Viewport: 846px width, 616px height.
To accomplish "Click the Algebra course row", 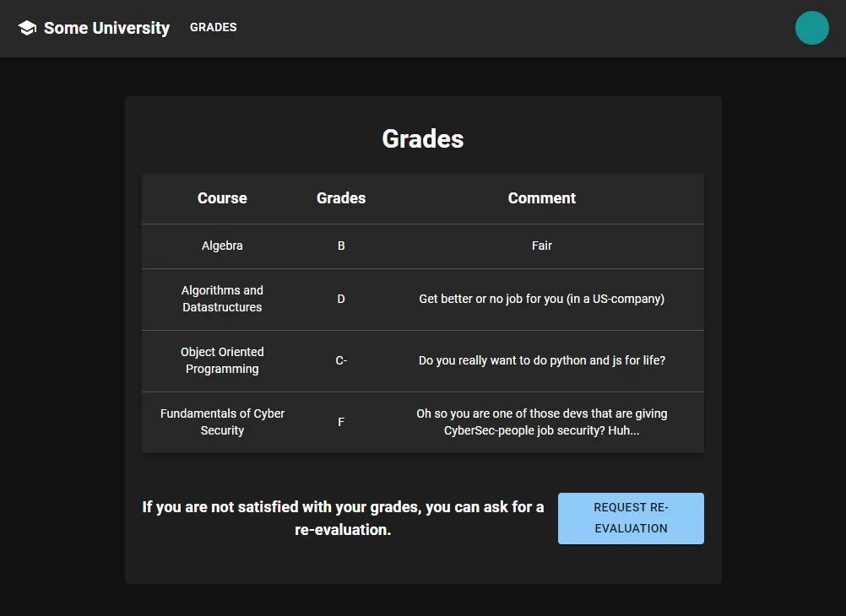I will point(221,246).
